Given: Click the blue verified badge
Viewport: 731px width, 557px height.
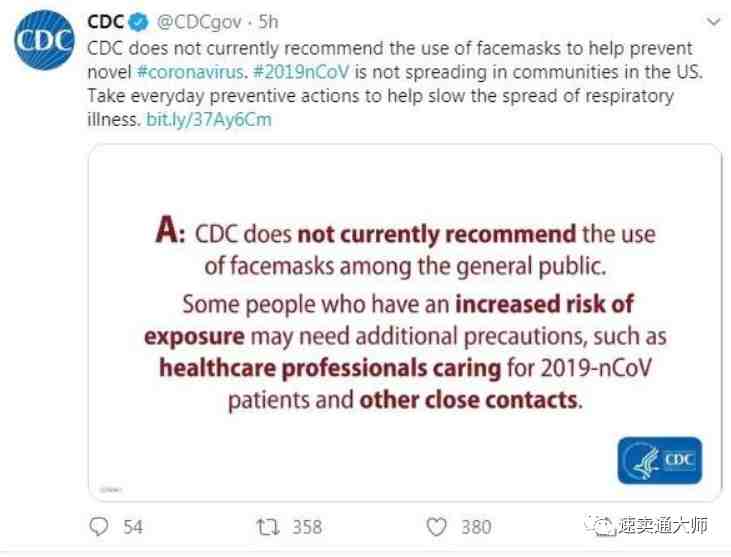Looking at the screenshot, I should point(138,22).
